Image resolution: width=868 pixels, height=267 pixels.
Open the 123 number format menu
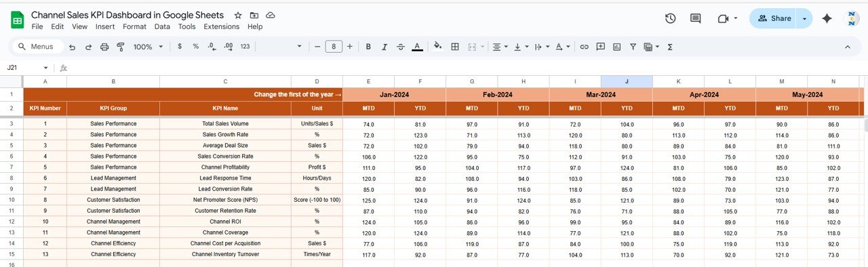pyautogui.click(x=245, y=47)
